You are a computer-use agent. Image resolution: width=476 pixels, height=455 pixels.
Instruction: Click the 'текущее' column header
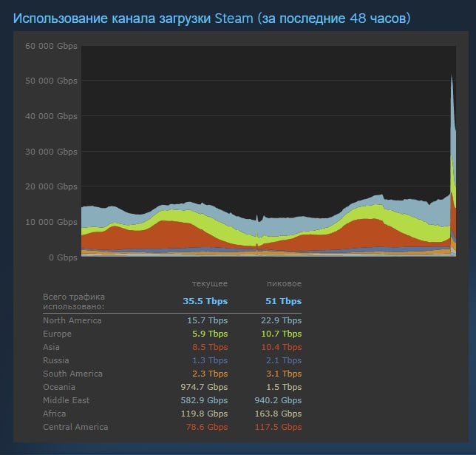210,283
